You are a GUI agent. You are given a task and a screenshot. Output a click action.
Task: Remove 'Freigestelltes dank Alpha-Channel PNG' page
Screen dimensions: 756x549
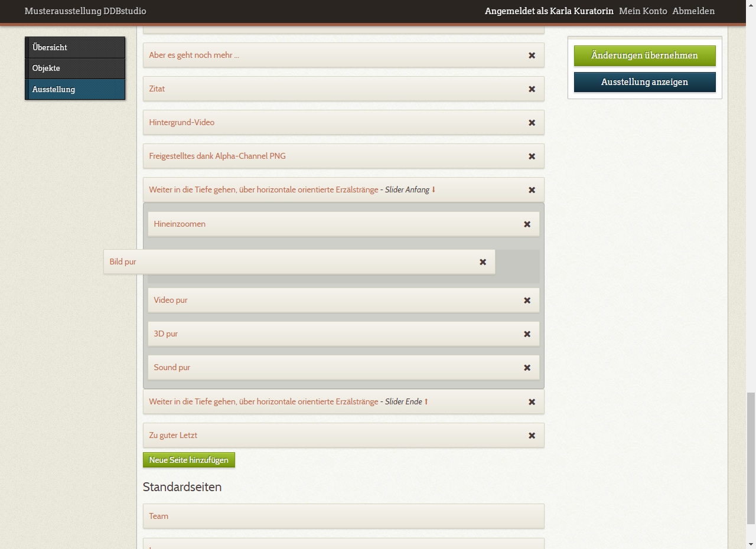pyautogui.click(x=532, y=156)
